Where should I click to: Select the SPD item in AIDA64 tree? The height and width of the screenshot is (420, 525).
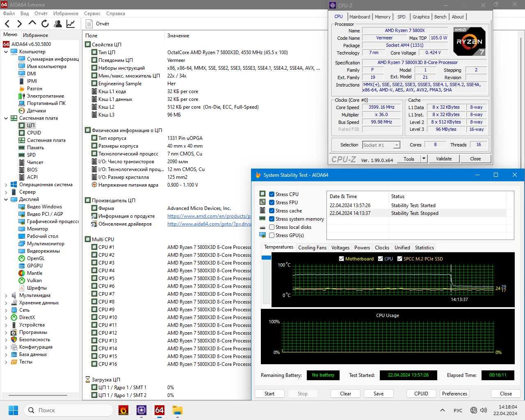point(31,155)
